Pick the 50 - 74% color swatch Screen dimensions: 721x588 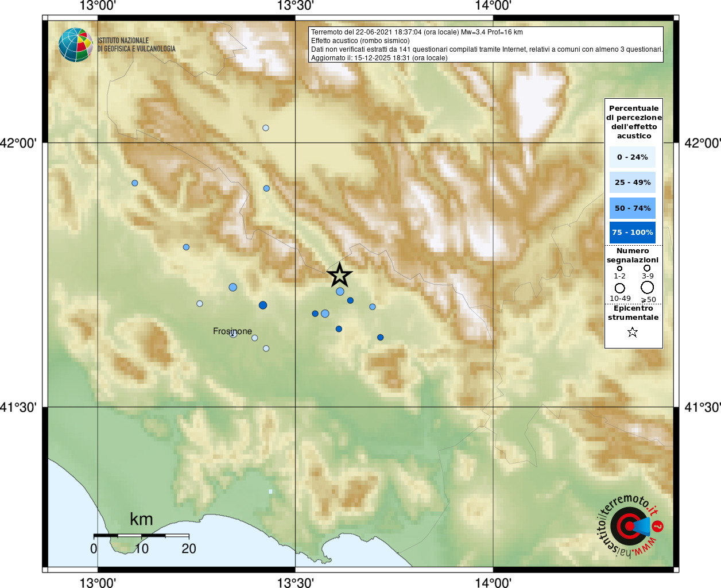point(633,208)
